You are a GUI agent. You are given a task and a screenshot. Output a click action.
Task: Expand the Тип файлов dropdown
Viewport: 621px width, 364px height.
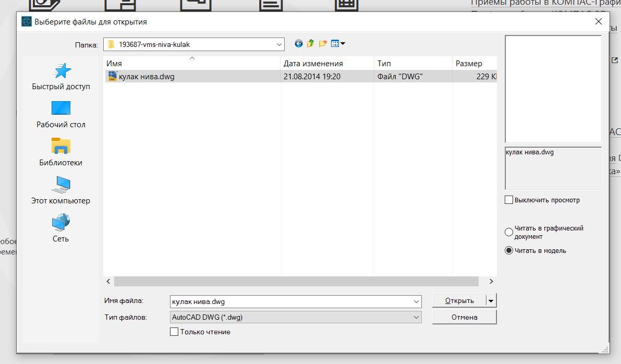(x=416, y=317)
